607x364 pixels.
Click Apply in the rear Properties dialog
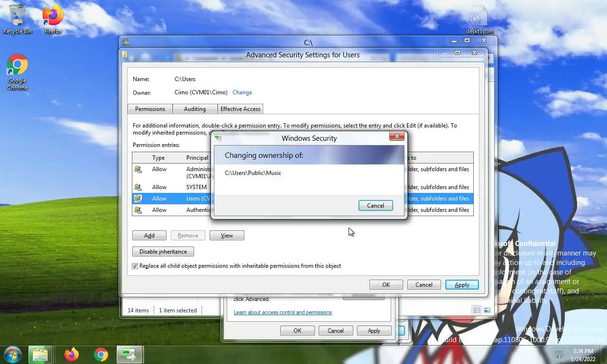click(x=374, y=331)
